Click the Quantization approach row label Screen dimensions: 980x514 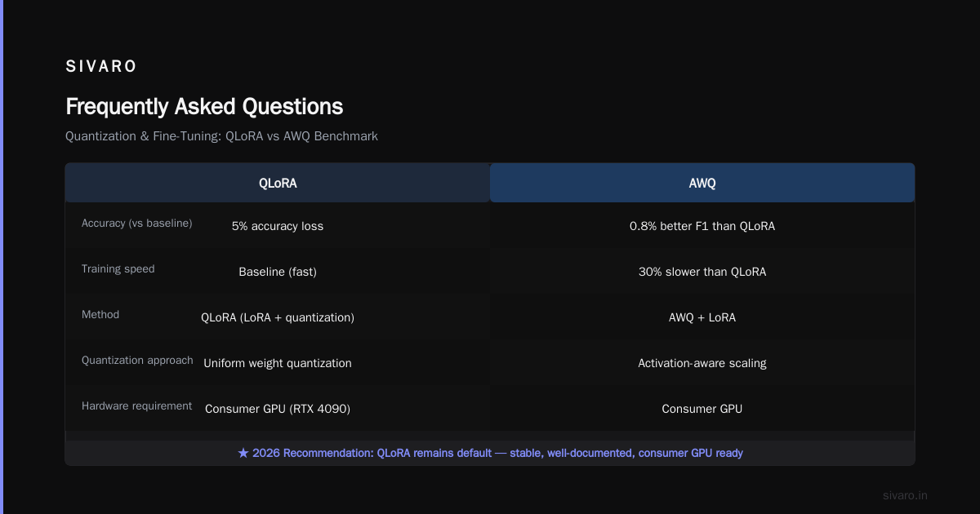click(137, 360)
